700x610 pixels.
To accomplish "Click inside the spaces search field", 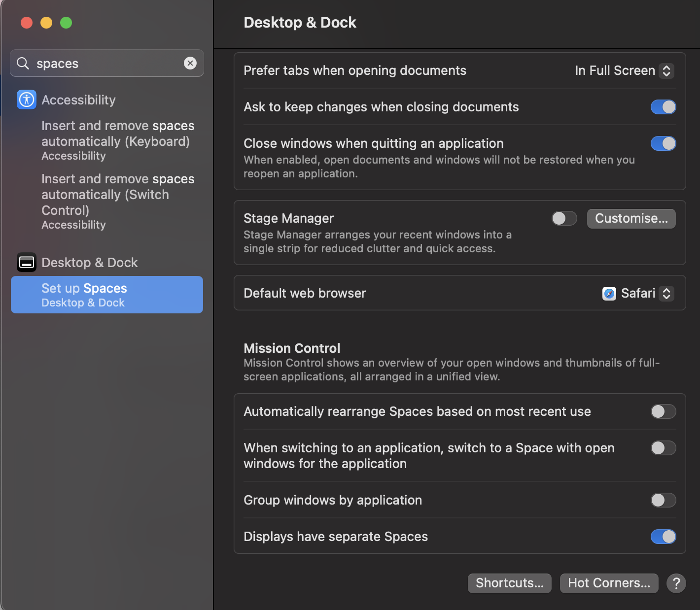I will (106, 64).
